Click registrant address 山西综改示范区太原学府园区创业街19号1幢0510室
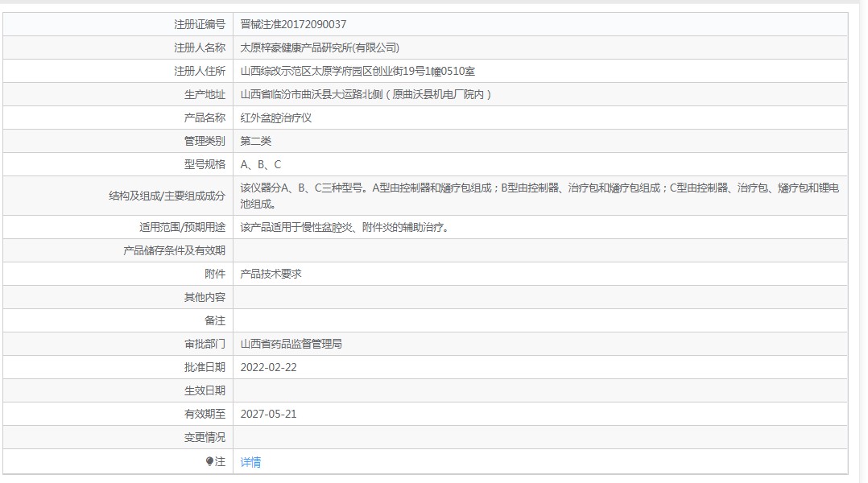 [358, 71]
